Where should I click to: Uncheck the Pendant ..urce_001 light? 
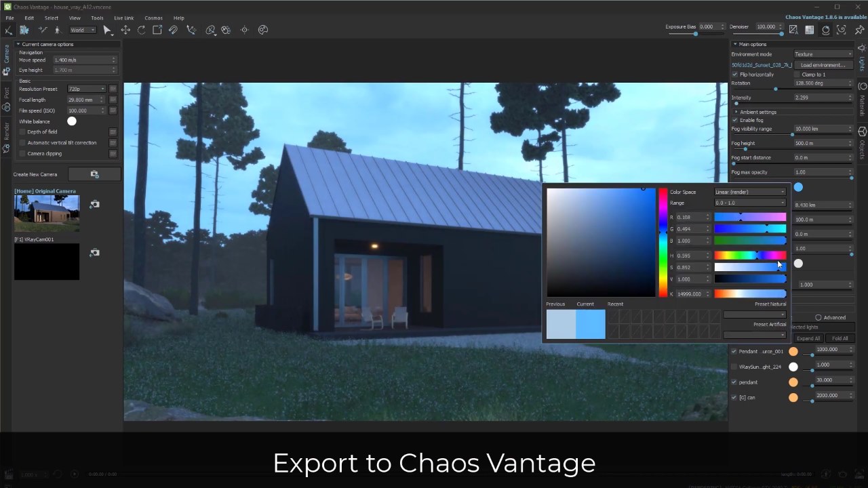tap(734, 351)
